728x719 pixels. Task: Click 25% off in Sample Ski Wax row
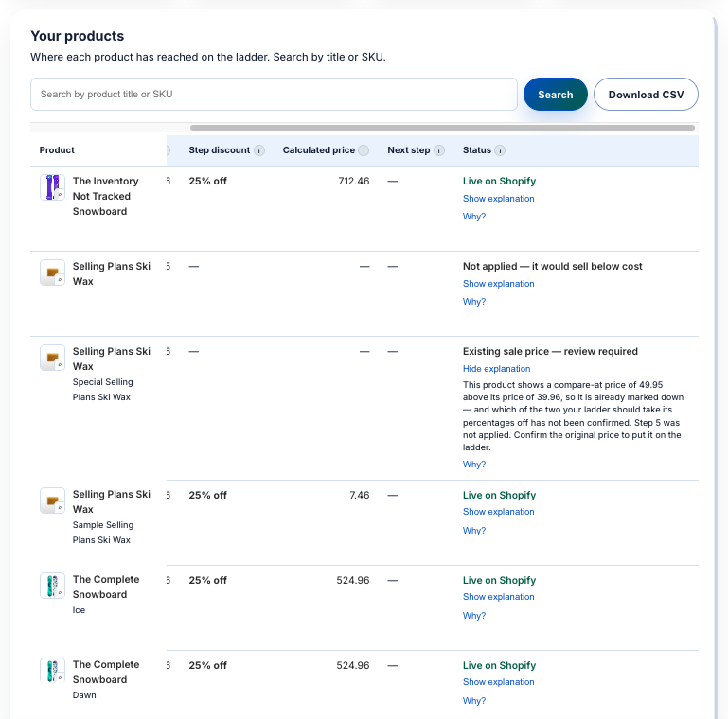[207, 496]
